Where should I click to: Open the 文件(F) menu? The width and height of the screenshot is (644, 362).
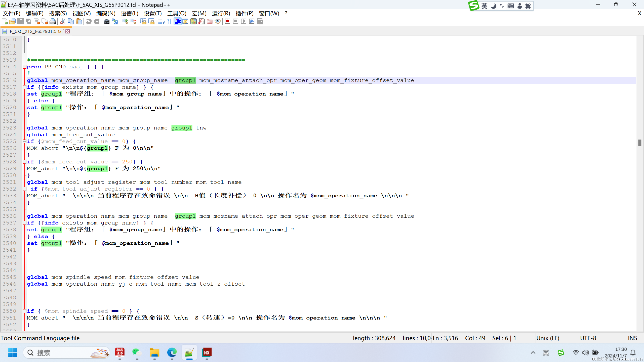click(11, 13)
